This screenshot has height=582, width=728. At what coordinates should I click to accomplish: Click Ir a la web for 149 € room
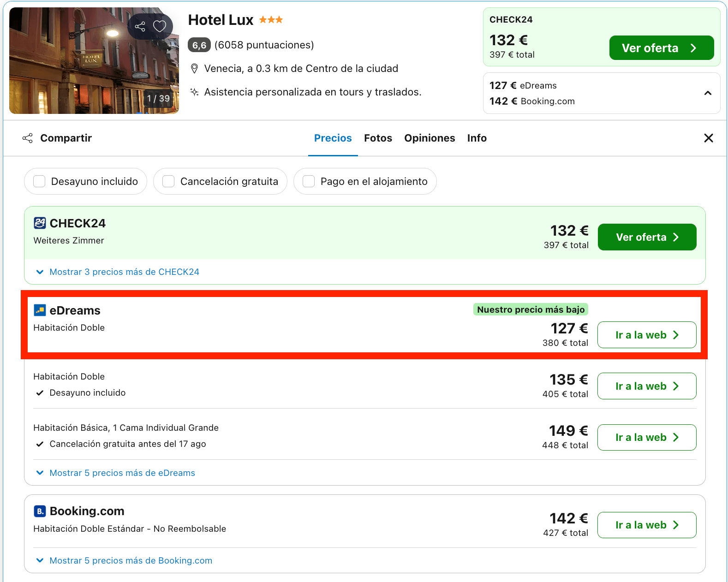point(647,437)
